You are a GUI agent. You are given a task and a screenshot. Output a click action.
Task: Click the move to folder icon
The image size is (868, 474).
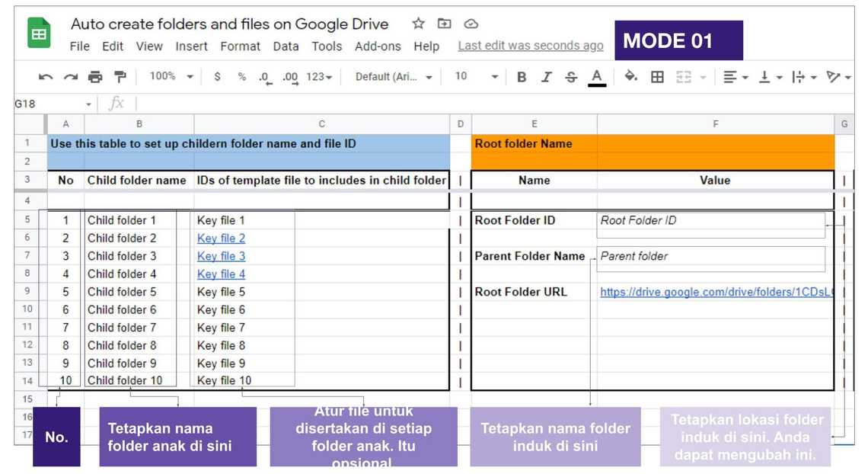pyautogui.click(x=444, y=24)
